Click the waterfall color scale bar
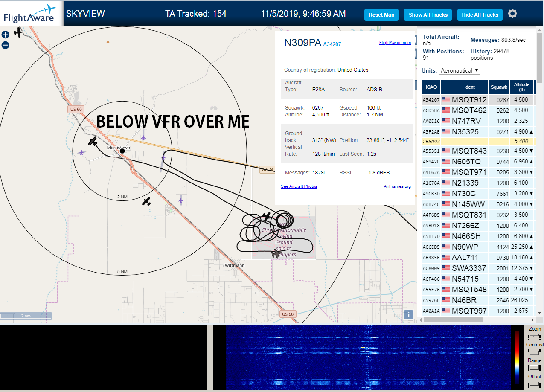 coord(517,357)
